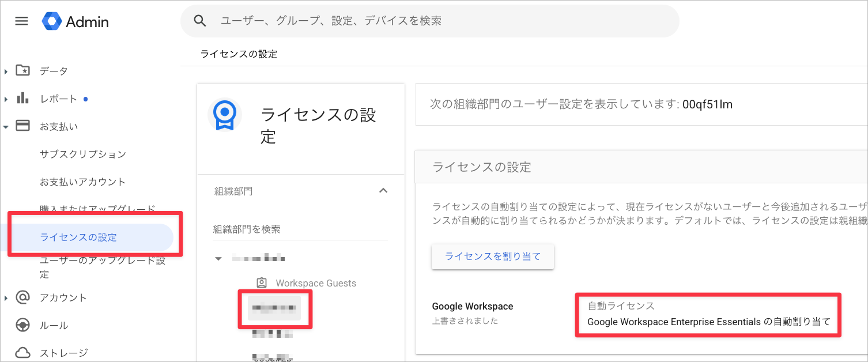Click the ライセンスの設定 breadcrumb text
Screen dimensions: 868x362
(239, 54)
